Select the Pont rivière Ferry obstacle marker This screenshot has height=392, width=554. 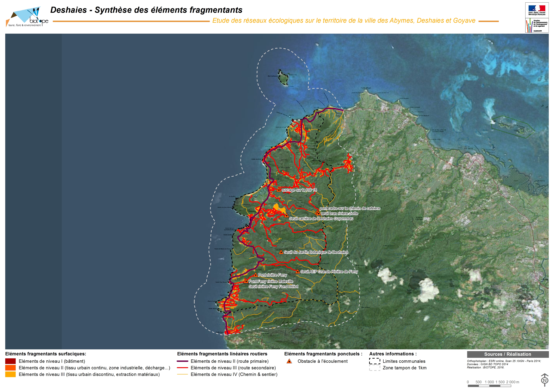point(255,275)
